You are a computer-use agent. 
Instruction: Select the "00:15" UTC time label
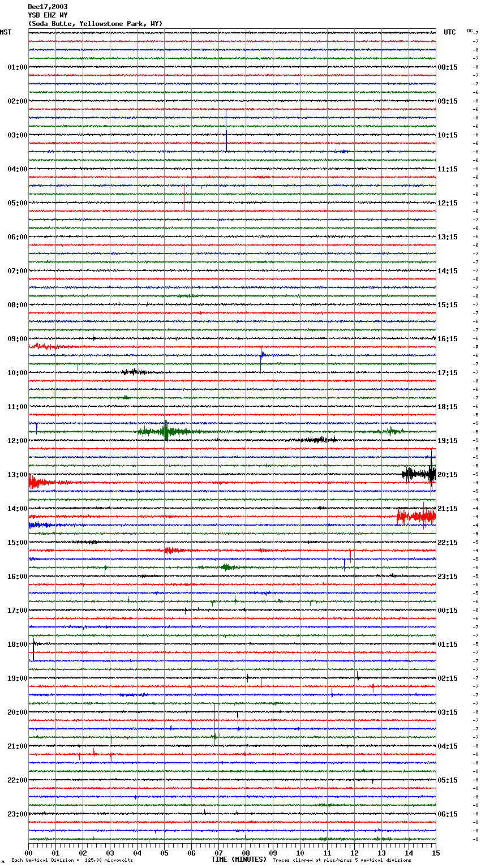(x=448, y=611)
